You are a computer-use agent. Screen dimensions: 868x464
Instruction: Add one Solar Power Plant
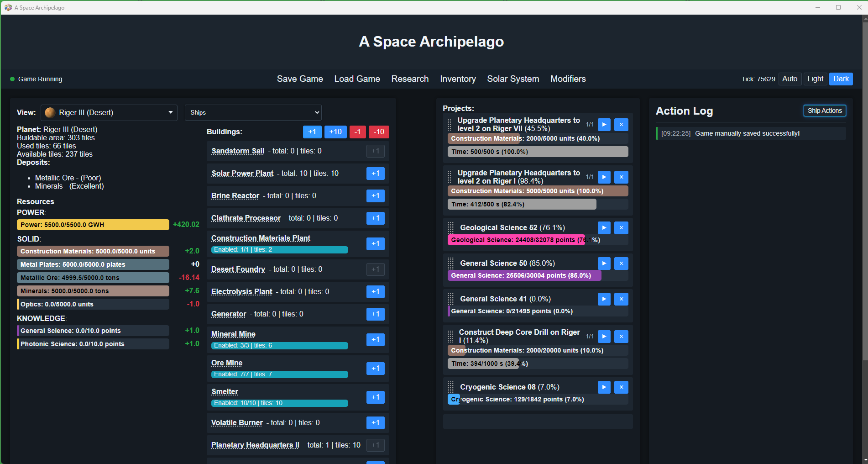coord(375,174)
